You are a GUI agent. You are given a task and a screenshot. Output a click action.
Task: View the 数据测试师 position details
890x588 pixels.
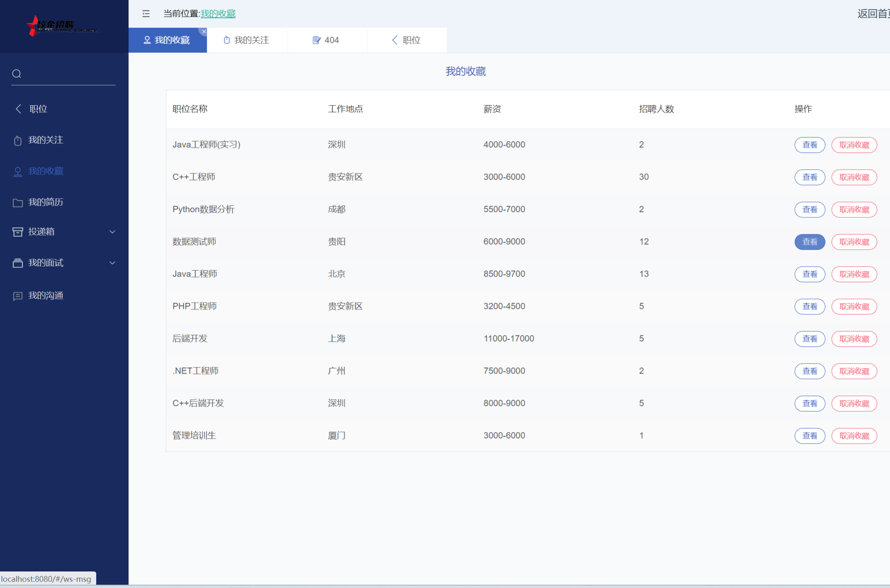point(809,242)
